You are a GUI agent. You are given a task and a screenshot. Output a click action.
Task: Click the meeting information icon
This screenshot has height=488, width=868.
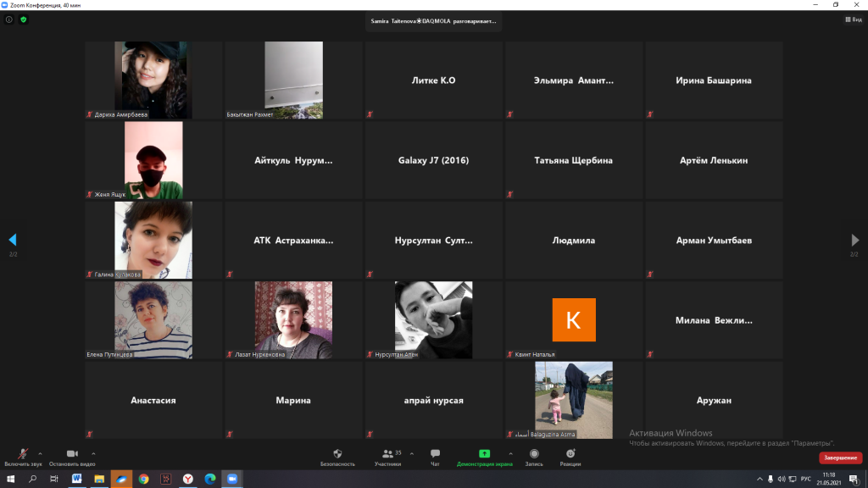click(x=9, y=19)
